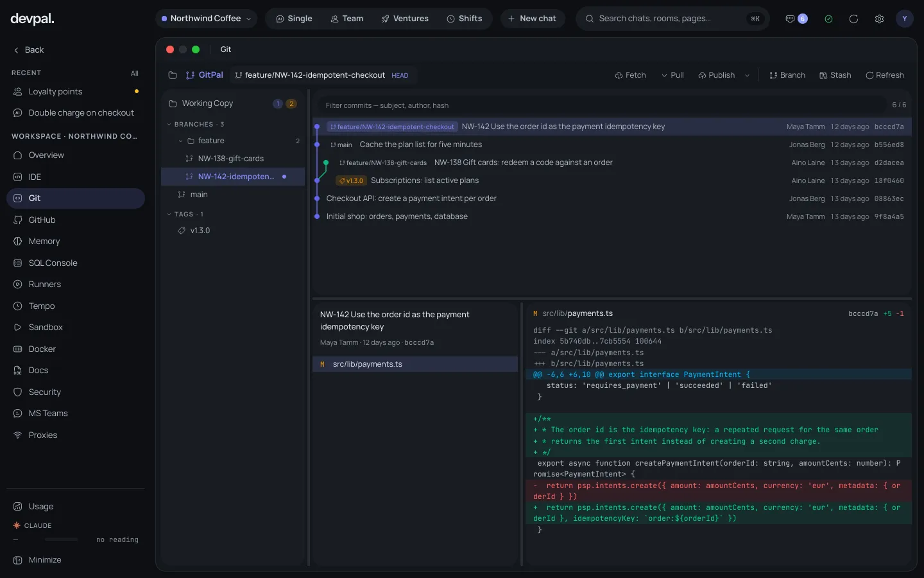Click the v1.3.0 tag badge in commit list
The height and width of the screenshot is (578, 924).
351,180
